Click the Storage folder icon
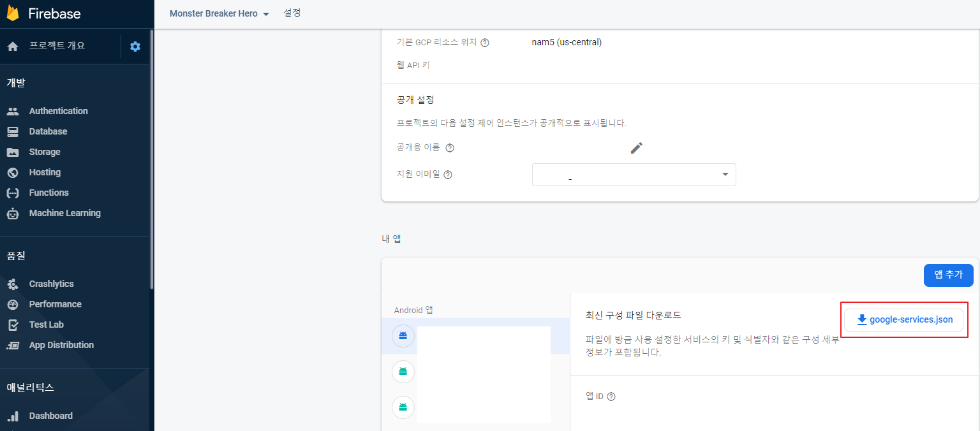Screen dimensions: 980x431 13,152
